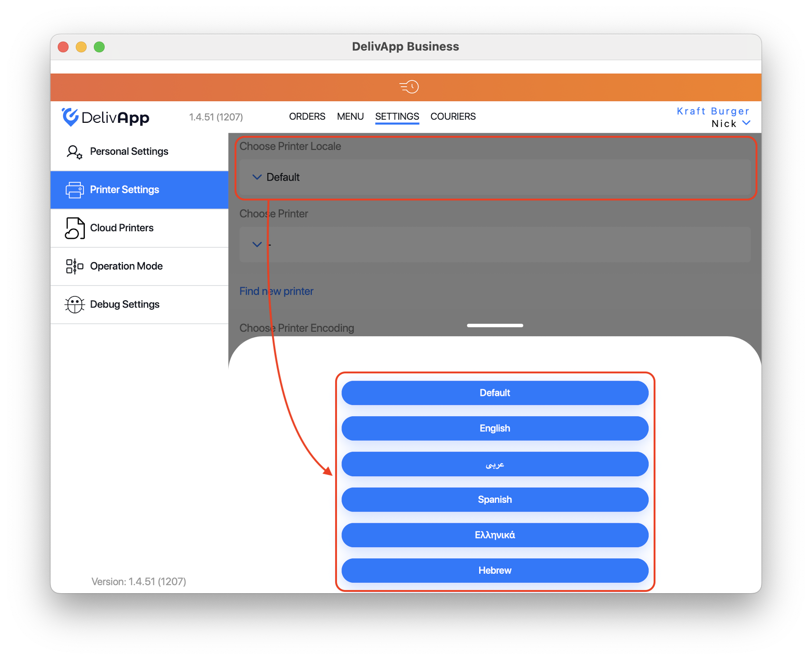Click the Kraft Burger business name
The image size is (812, 660).
click(713, 111)
